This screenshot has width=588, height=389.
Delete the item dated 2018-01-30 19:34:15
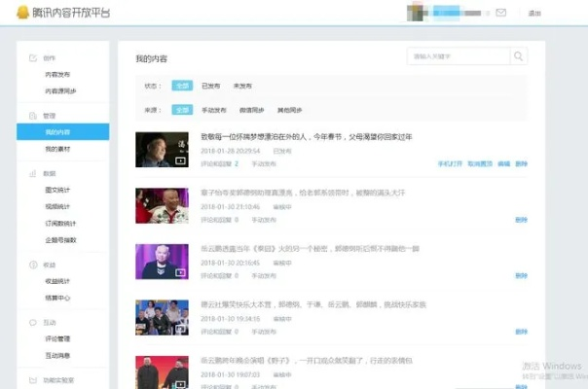click(521, 332)
